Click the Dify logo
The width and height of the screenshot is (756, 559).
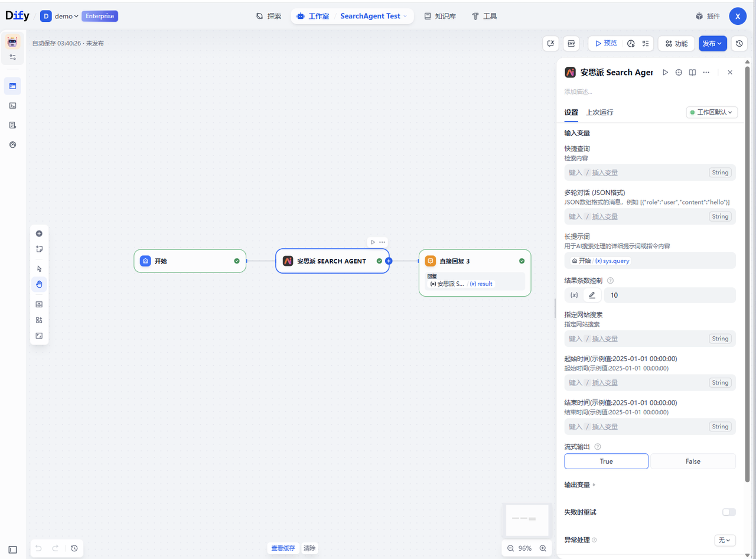(17, 16)
